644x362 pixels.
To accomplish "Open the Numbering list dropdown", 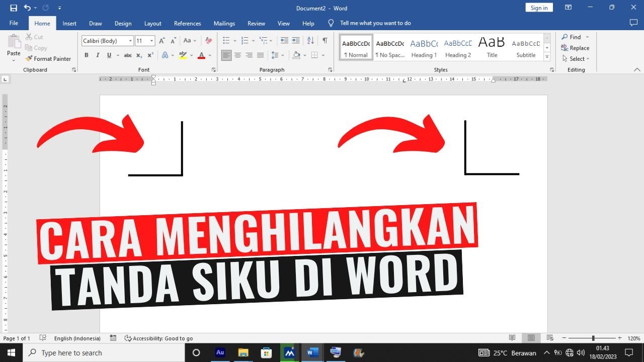I will tap(253, 41).
